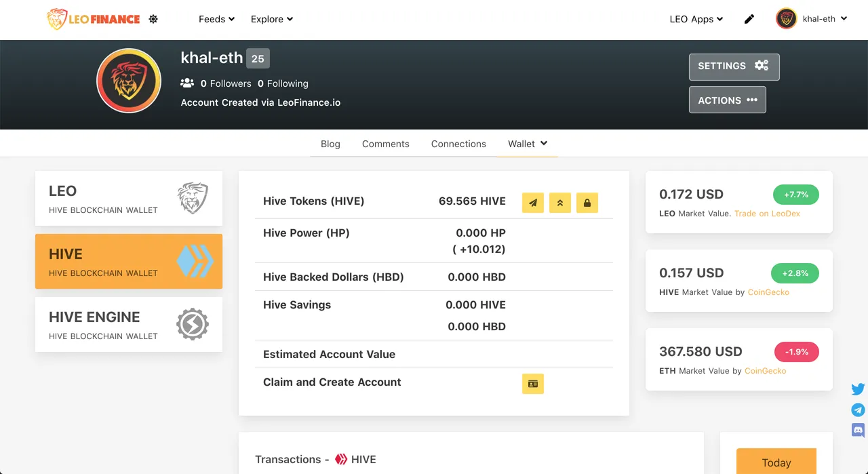Click the 367.580 USD ETH price
868x474 pixels.
pos(701,351)
